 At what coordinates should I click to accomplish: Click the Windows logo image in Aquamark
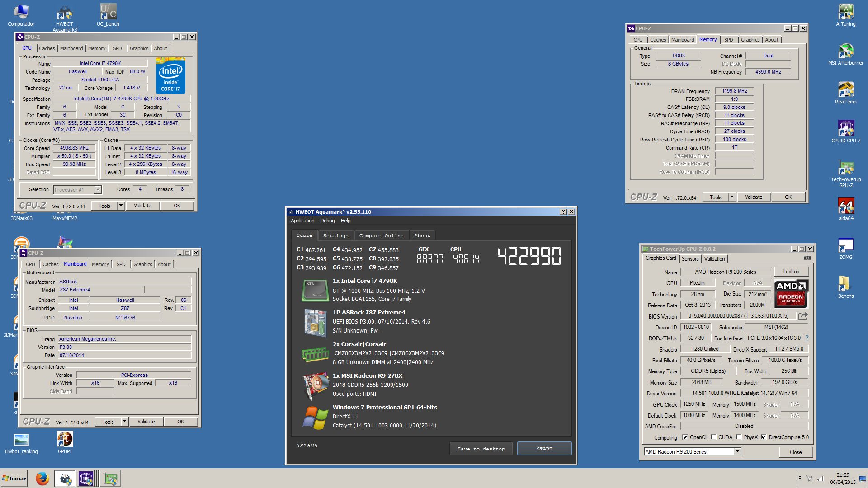[315, 417]
